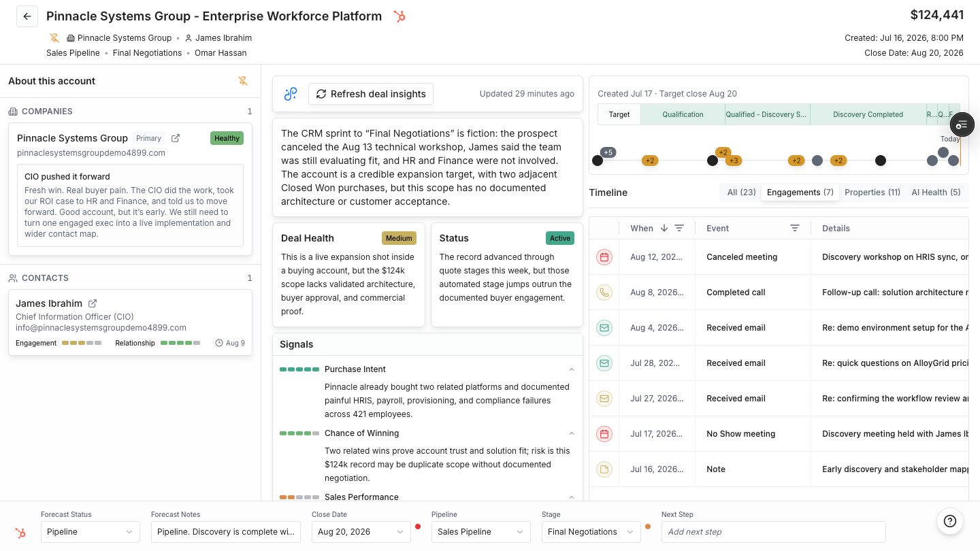Click the COMPANIES building icon

point(13,112)
